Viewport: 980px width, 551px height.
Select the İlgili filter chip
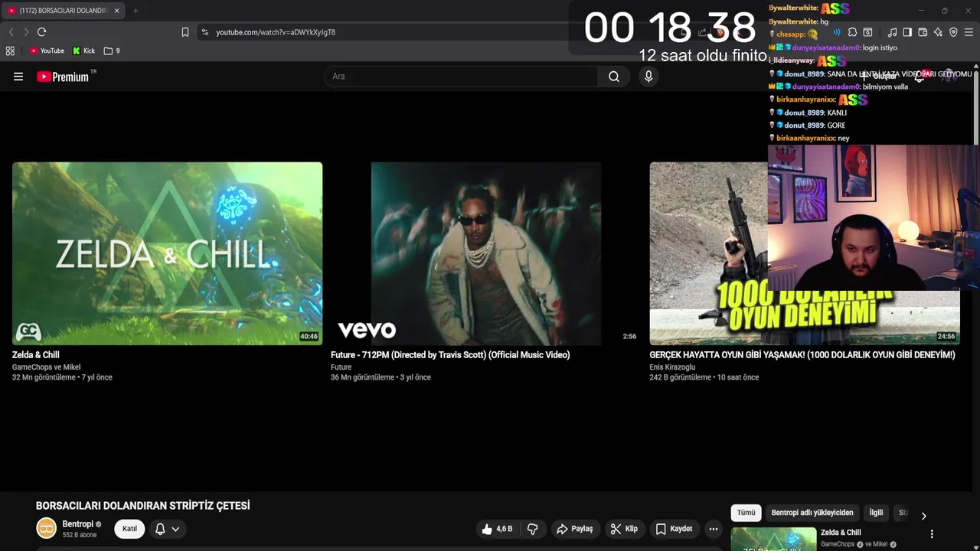coord(876,513)
